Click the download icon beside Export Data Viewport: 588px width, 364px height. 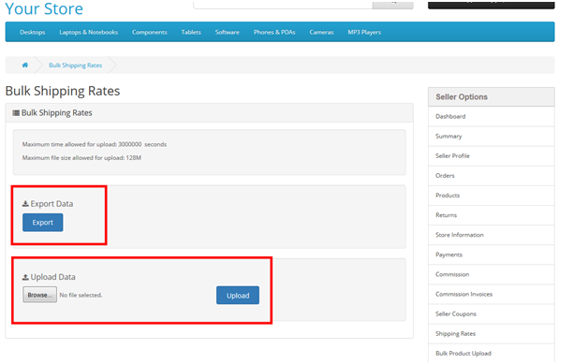(25, 204)
